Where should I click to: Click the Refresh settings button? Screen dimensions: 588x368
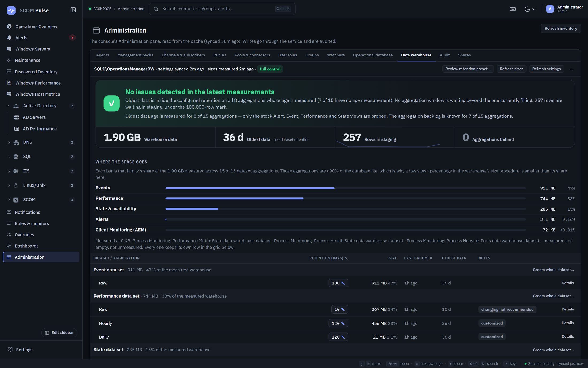pyautogui.click(x=546, y=69)
